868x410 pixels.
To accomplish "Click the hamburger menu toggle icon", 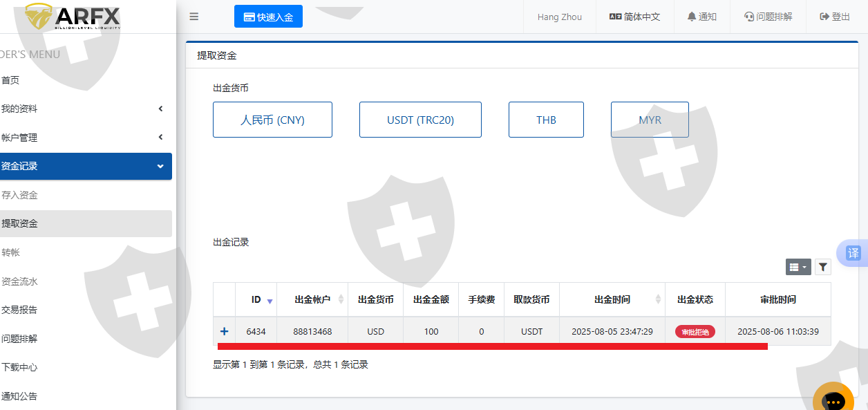I will click(x=194, y=17).
